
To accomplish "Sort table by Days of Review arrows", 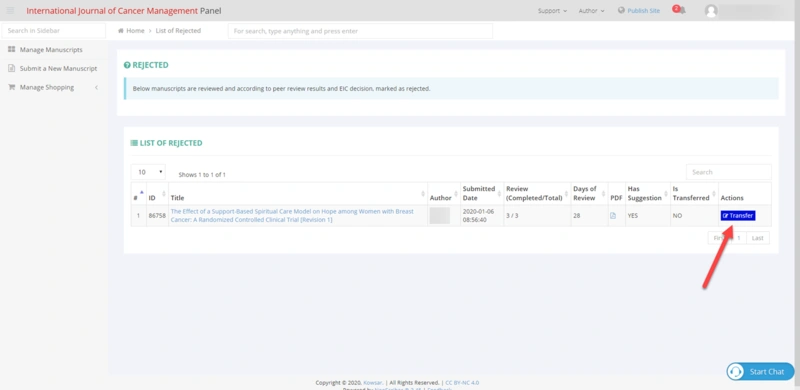I will 604,193.
